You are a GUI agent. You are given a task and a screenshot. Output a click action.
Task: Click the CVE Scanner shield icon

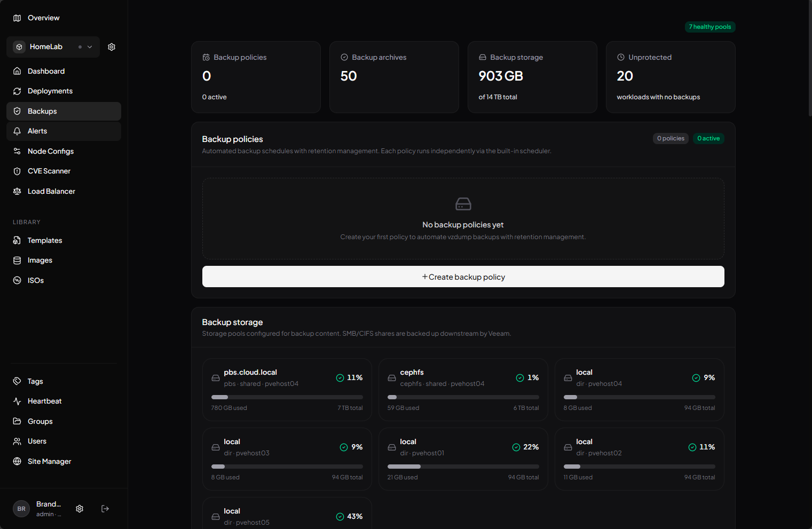(17, 171)
